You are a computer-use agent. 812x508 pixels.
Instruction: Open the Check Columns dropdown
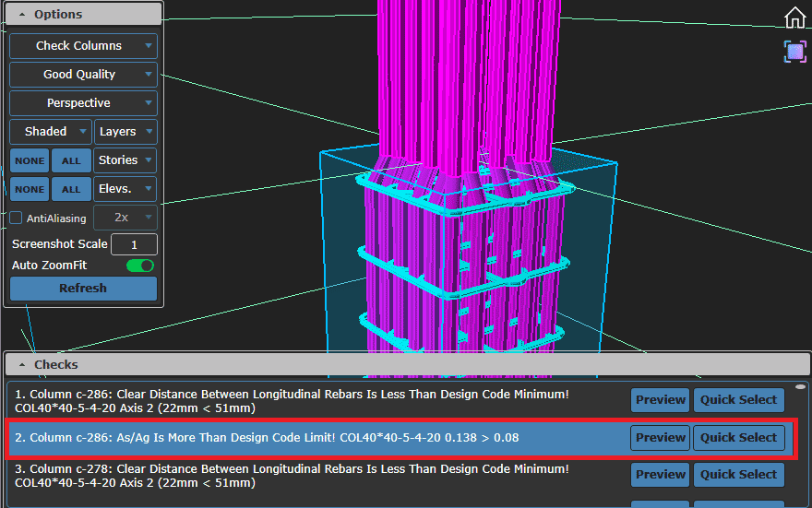pos(83,46)
